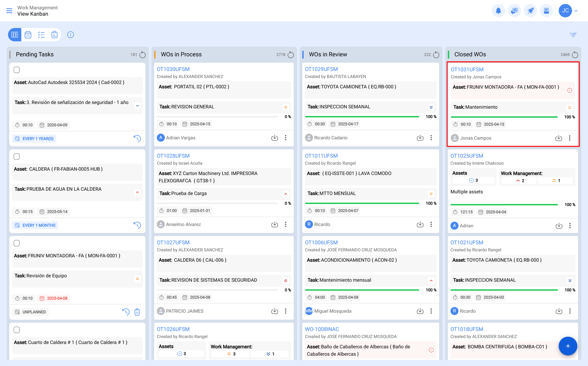Open the hamburger navigation menu

tap(9, 11)
